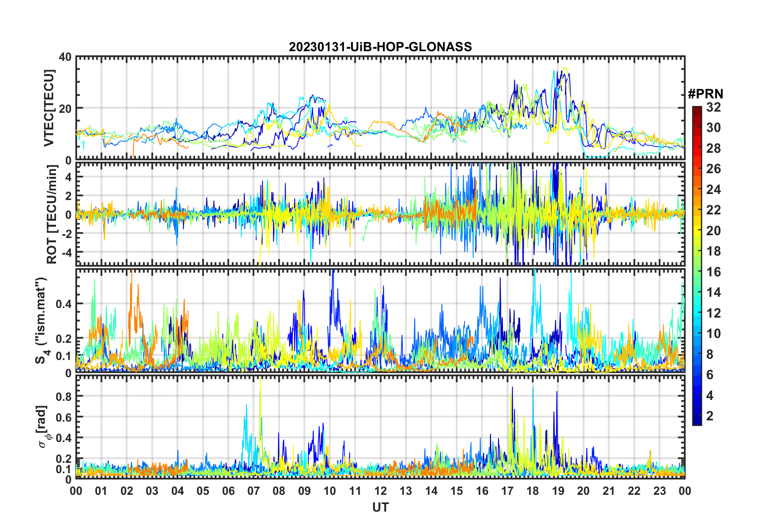Click the 40 tick on VTEC axis
The width and height of the screenshot is (761, 532).
65,57
